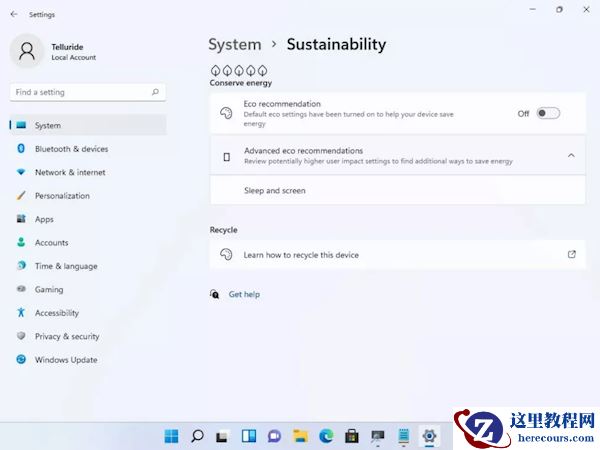Open the Windows Start menu
Viewport: 600px width, 450px height.
[x=171, y=436]
